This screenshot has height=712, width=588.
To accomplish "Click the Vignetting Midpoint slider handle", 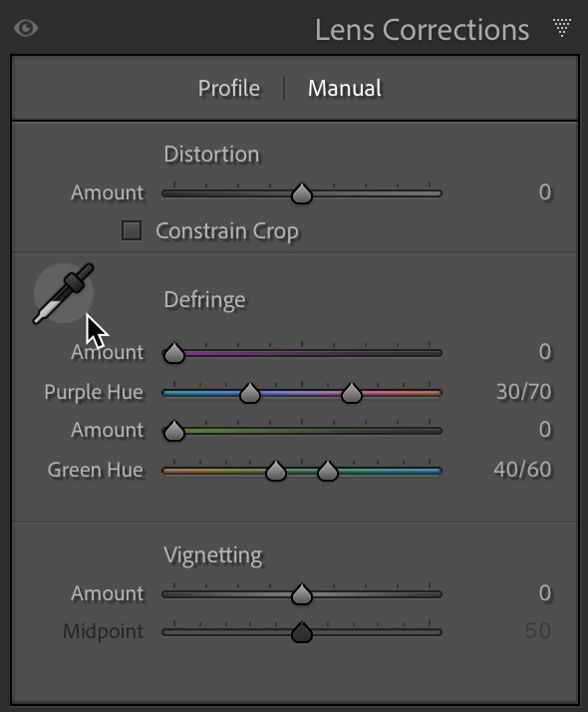I will click(x=302, y=632).
